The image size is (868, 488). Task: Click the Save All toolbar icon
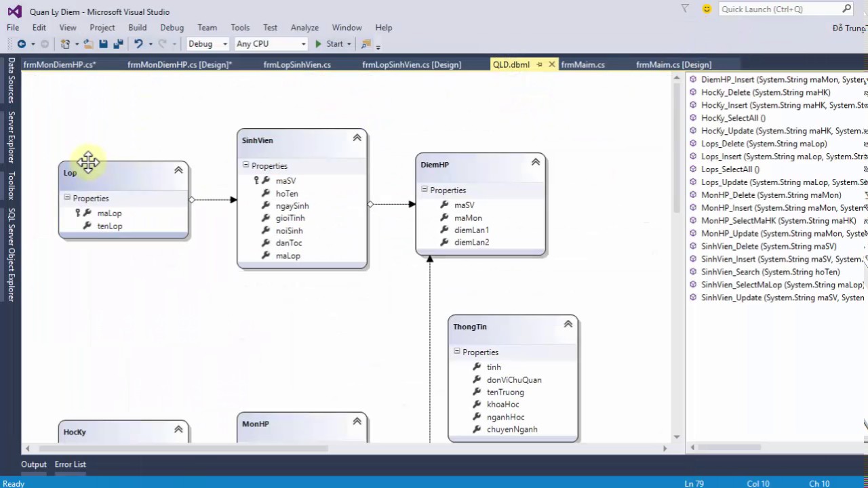click(118, 44)
